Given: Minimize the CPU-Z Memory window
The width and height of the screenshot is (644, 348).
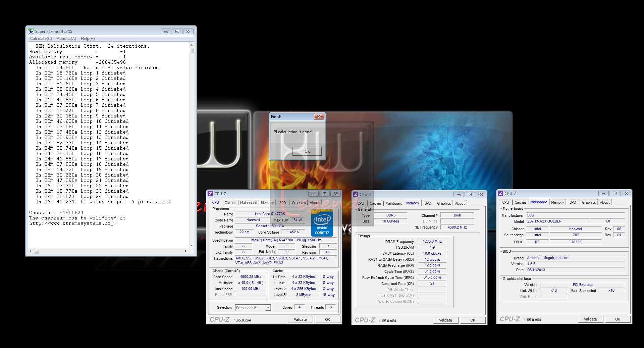Looking at the screenshot, I should [x=459, y=195].
